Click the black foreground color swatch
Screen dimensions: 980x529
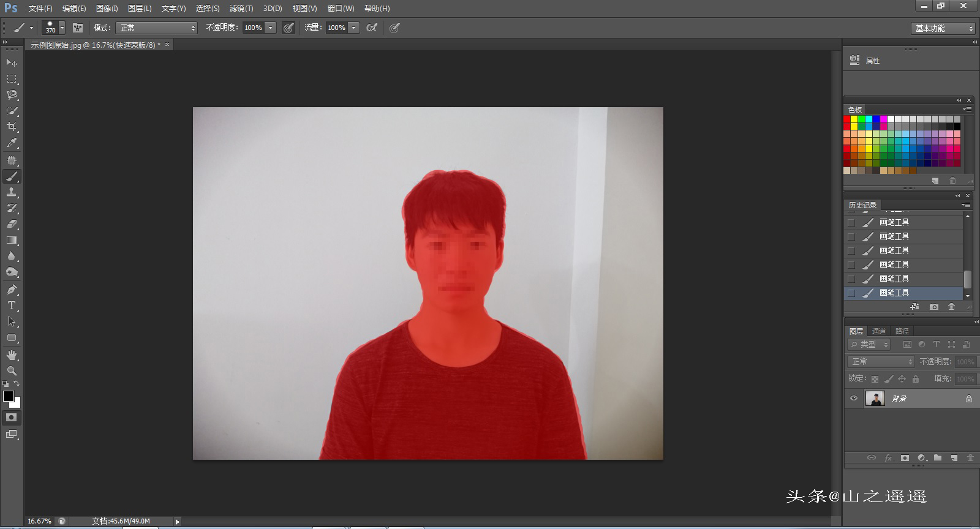point(9,396)
